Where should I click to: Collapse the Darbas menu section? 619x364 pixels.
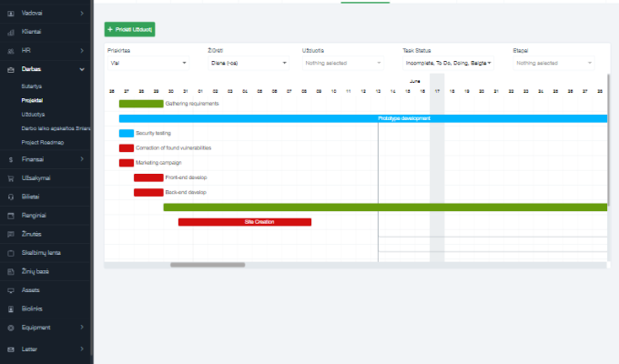82,68
